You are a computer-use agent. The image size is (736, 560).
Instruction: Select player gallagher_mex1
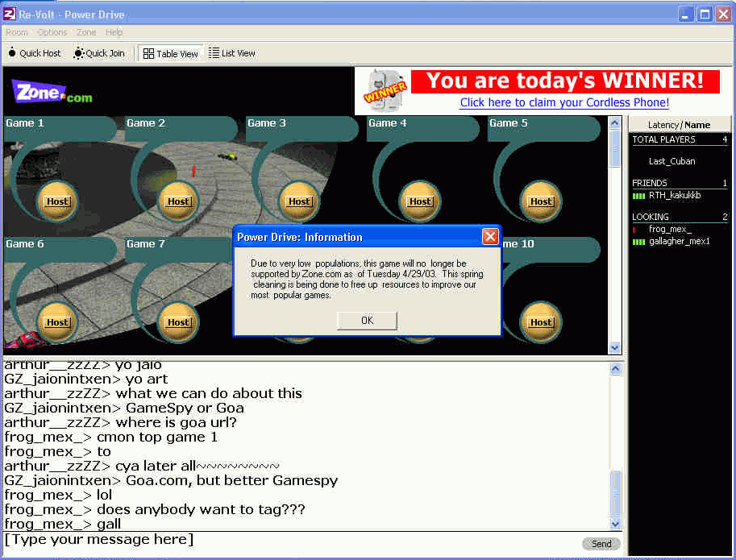tap(680, 241)
